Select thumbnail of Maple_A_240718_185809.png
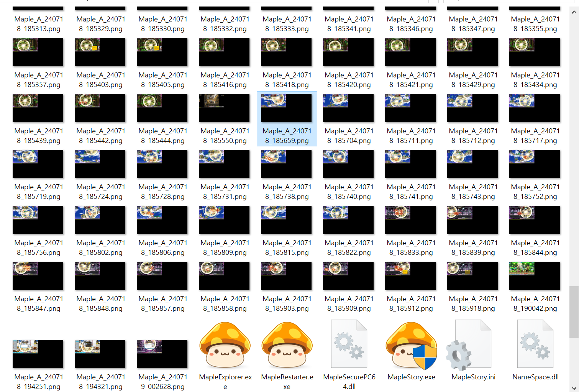 point(224,220)
